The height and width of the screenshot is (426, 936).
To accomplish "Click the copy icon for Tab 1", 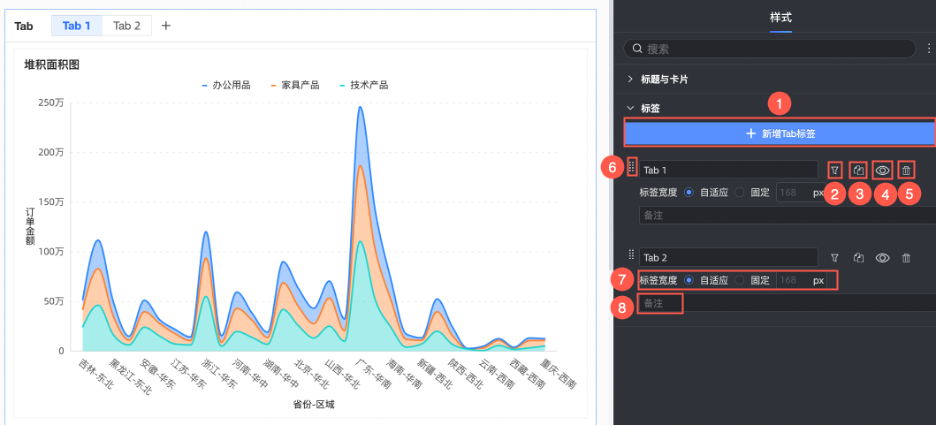I will point(858,171).
